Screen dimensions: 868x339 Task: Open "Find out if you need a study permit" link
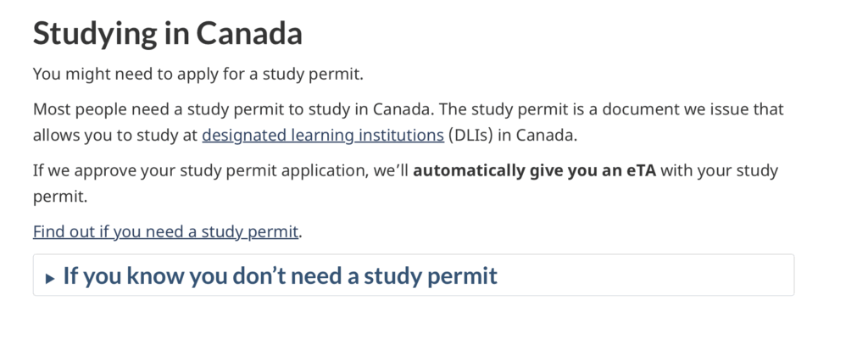coord(165,231)
